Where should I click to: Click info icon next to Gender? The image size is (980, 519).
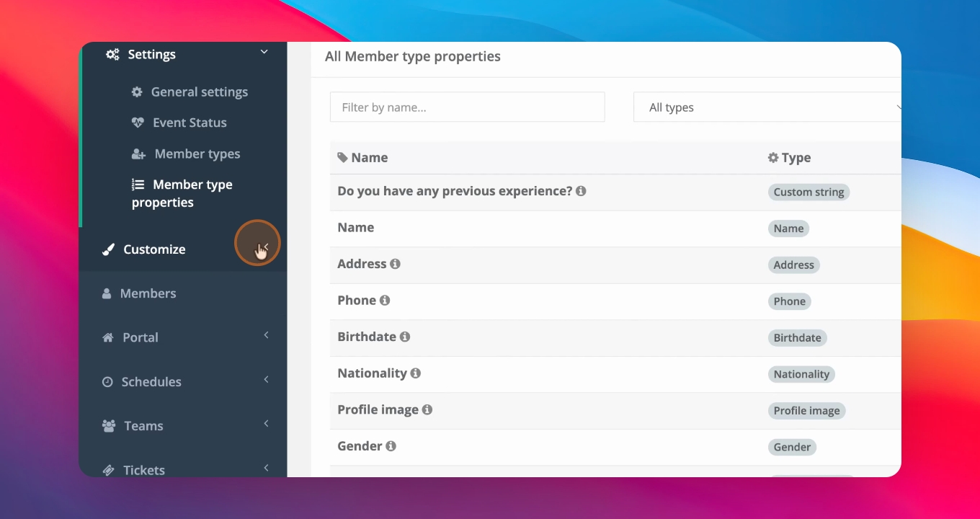(x=391, y=446)
